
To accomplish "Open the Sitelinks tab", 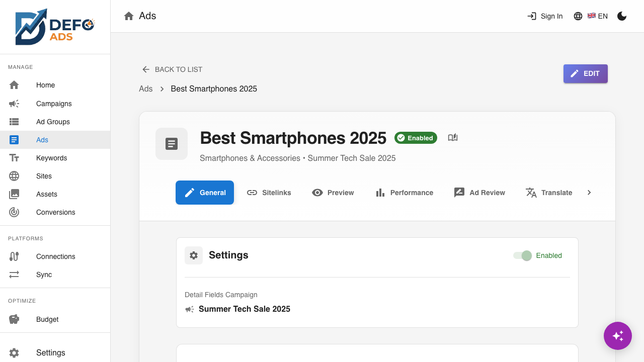I will click(x=269, y=193).
